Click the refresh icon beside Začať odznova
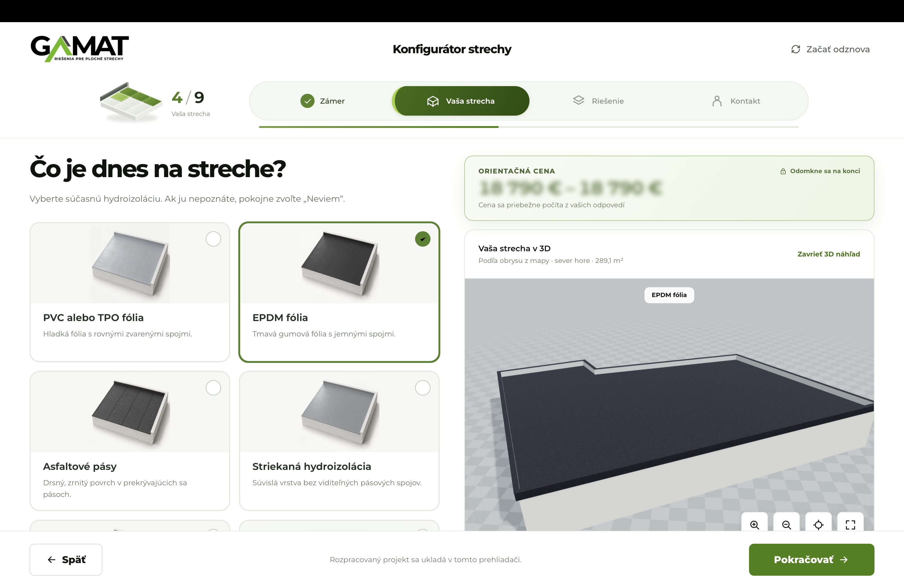The image size is (904, 588). pos(795,50)
